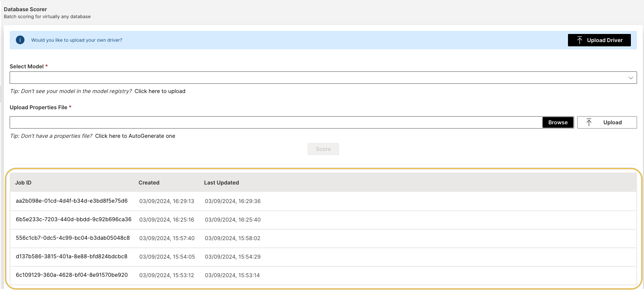Screen dimensions: 644x293
Task: Sort by the Last Updated column header
Action: [221, 183]
